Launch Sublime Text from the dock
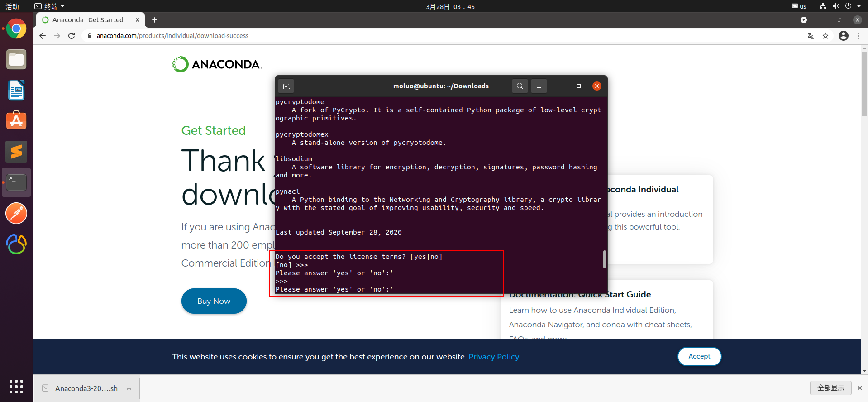The image size is (868, 402). pyautogui.click(x=16, y=152)
